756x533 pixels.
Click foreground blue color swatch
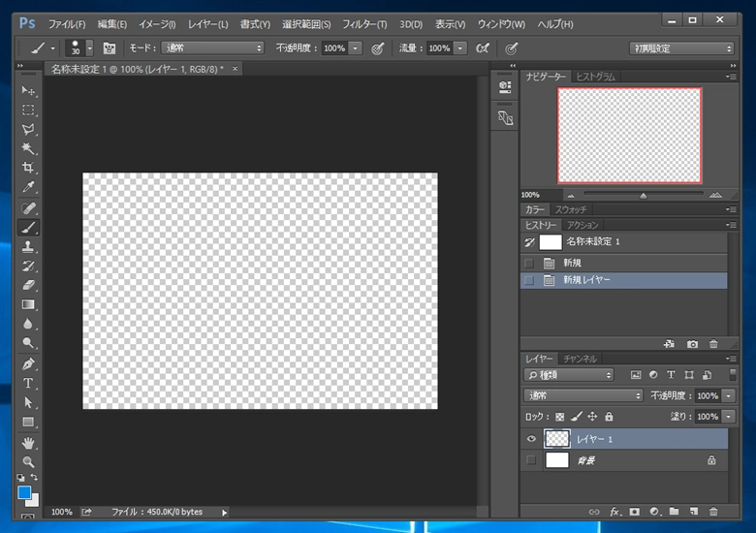[x=24, y=492]
